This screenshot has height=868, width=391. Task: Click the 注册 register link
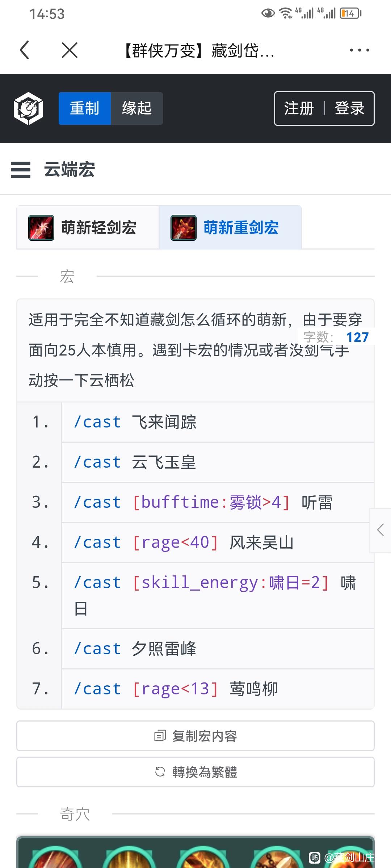(299, 109)
